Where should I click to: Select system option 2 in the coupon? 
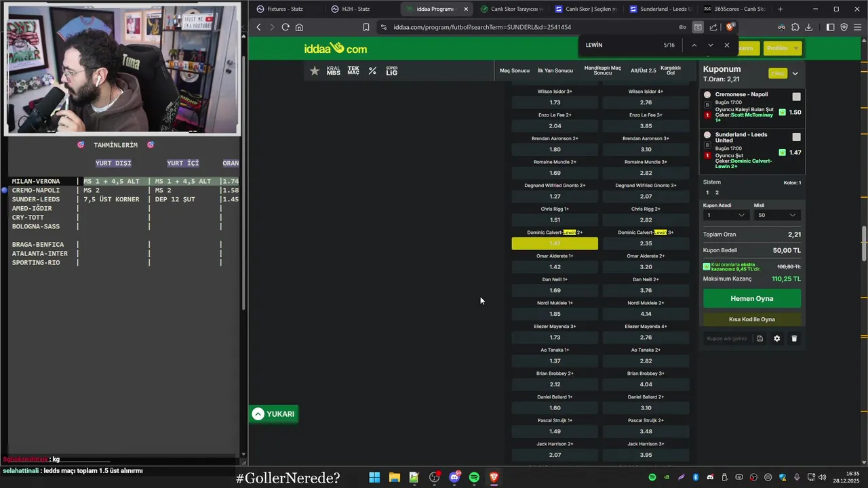(x=717, y=192)
